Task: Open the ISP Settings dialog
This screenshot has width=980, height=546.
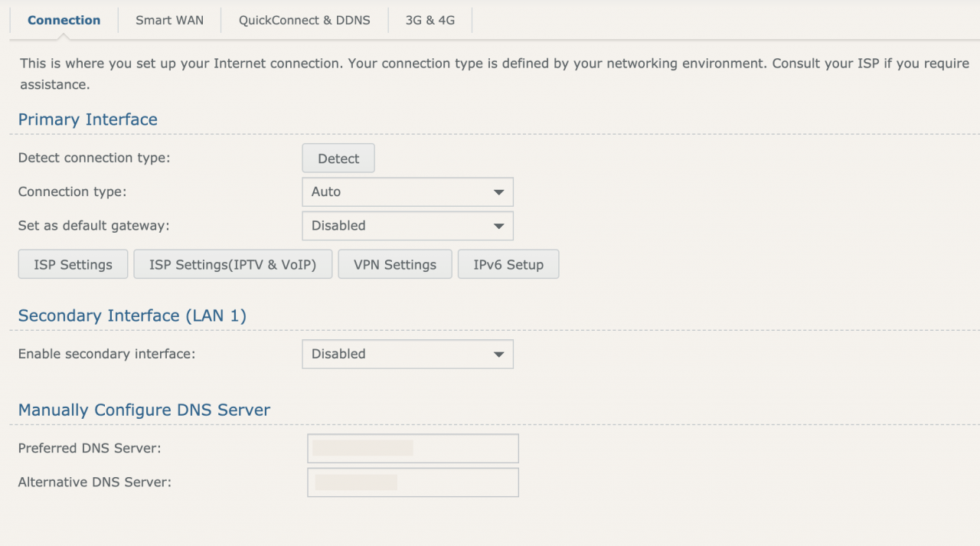Action: pos(73,263)
